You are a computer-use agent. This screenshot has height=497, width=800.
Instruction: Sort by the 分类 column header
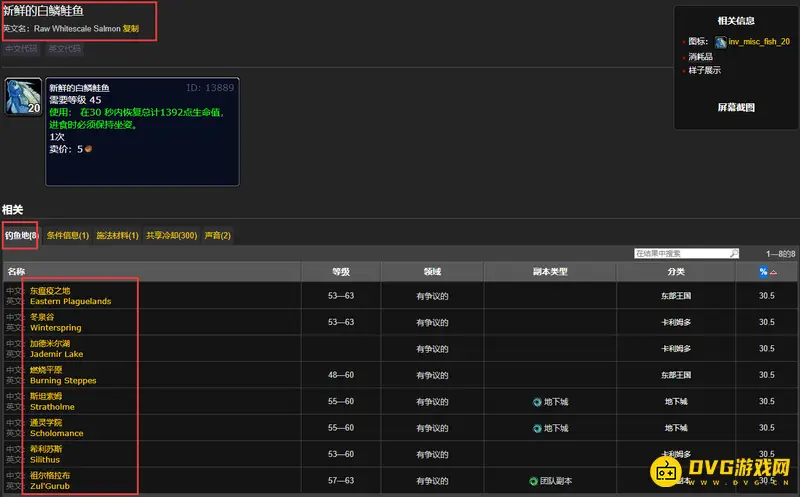click(x=676, y=272)
